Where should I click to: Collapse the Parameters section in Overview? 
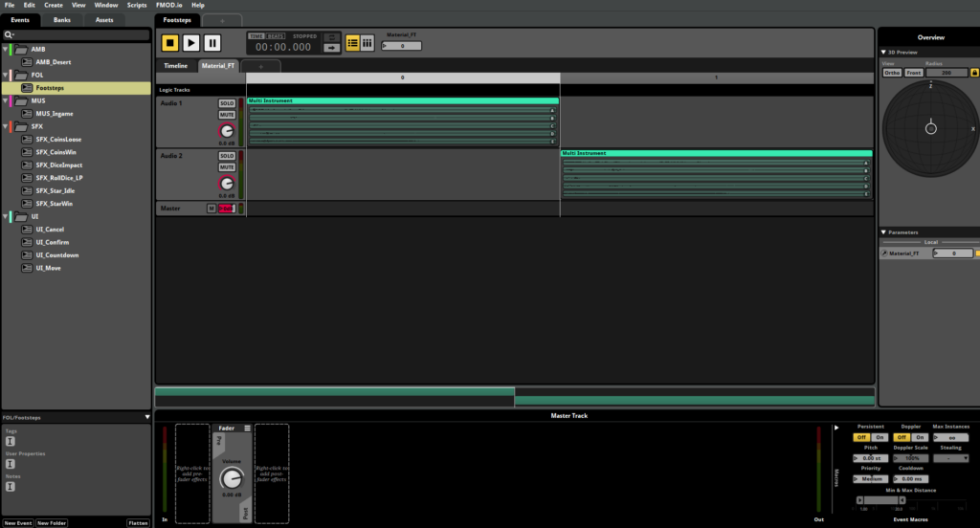883,232
